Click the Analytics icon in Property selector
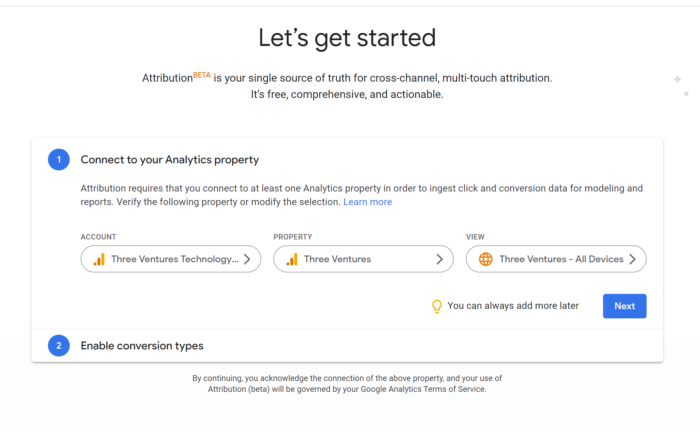Image resolution: width=700 pixels, height=432 pixels. [x=291, y=259]
